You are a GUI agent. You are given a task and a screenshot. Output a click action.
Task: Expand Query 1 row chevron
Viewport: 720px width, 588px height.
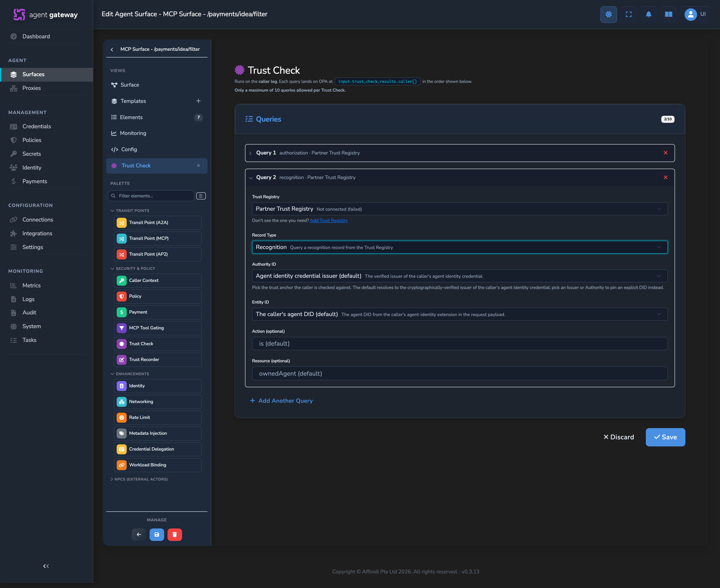[250, 153]
